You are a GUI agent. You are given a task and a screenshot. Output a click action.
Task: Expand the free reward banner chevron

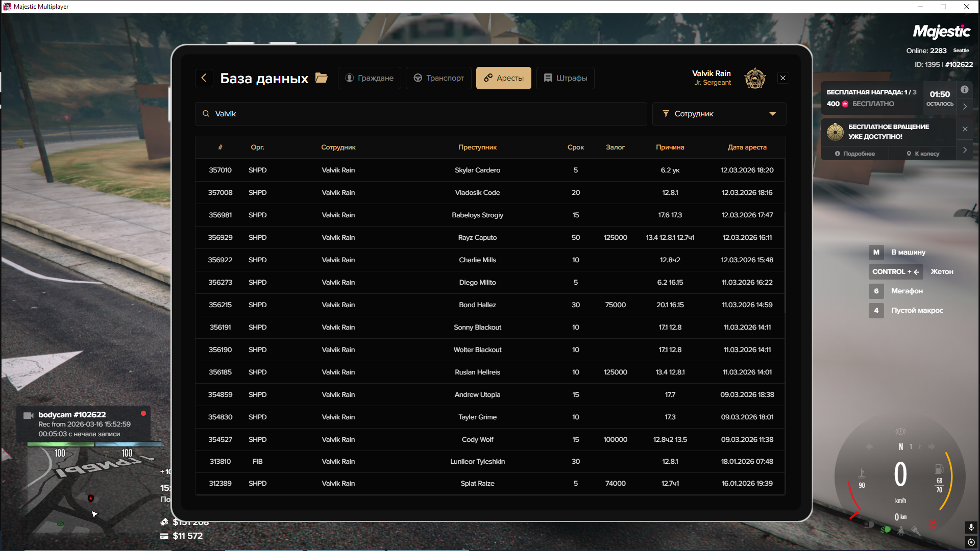[965, 107]
